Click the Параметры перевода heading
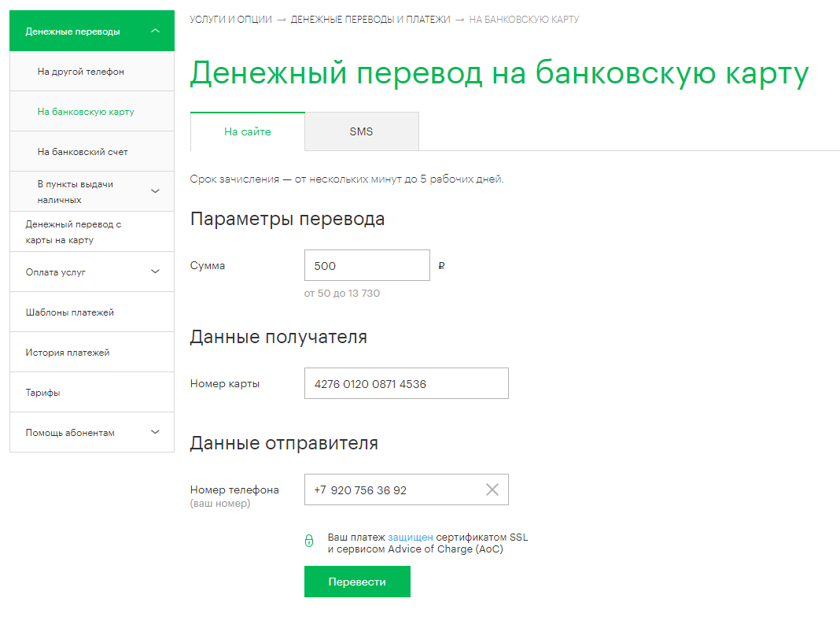 tap(288, 220)
